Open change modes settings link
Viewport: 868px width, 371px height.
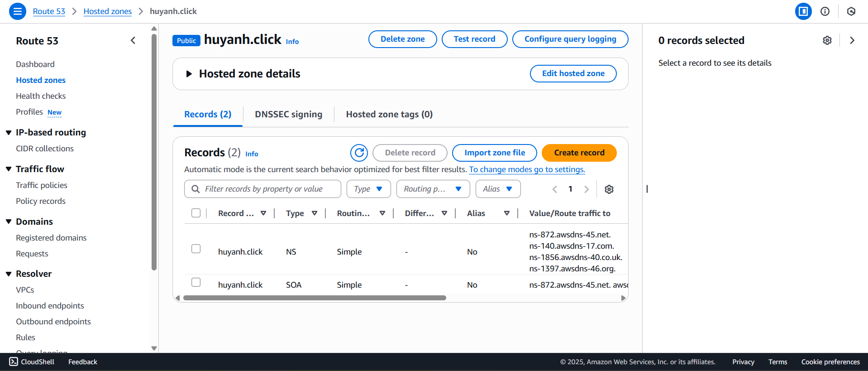(527, 169)
